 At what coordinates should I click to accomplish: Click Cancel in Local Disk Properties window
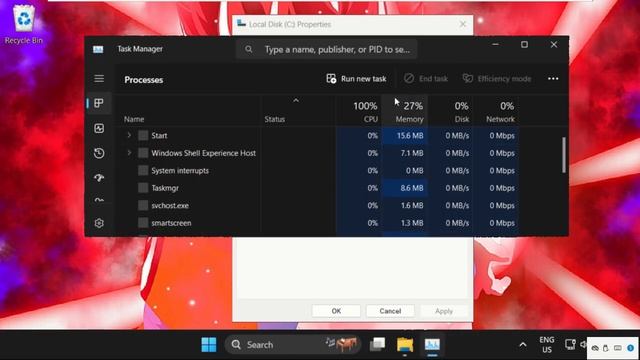pos(390,311)
